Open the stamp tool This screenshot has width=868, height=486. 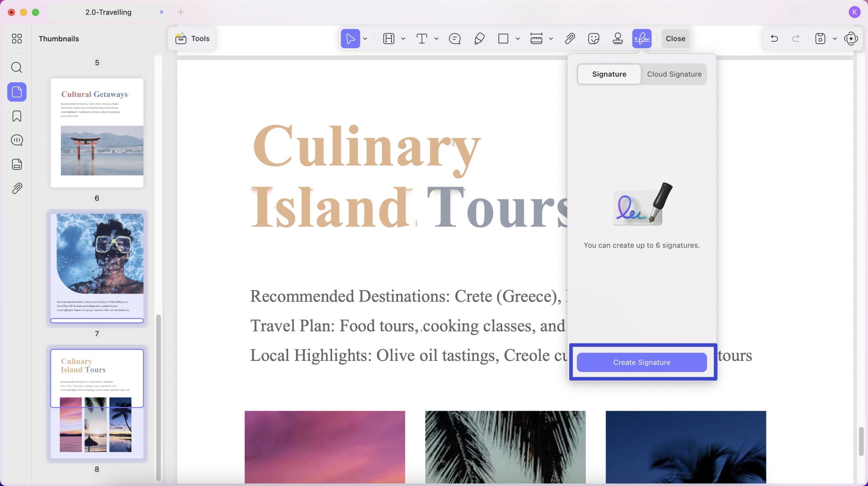[x=618, y=39]
